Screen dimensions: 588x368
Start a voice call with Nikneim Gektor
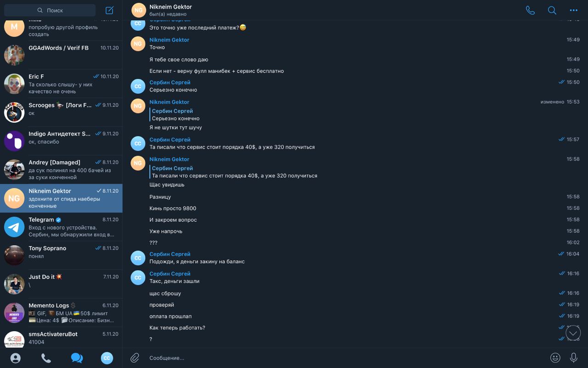pos(530,10)
